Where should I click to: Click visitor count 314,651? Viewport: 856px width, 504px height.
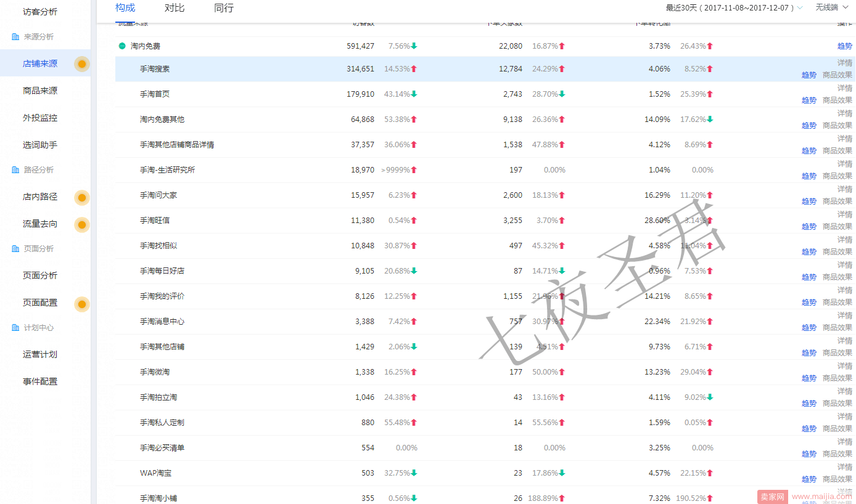tap(360, 69)
